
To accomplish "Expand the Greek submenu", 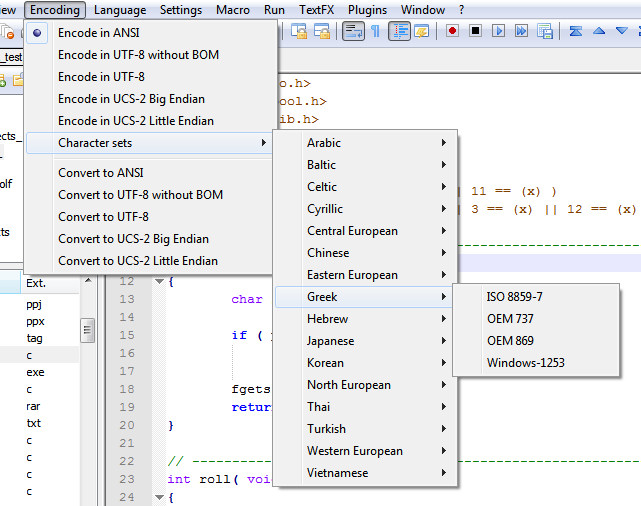I will coord(365,297).
